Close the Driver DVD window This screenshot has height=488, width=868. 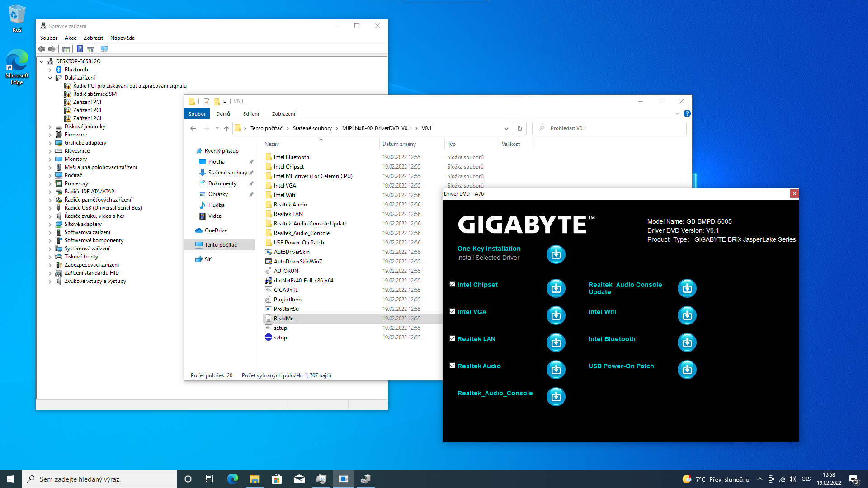[794, 193]
